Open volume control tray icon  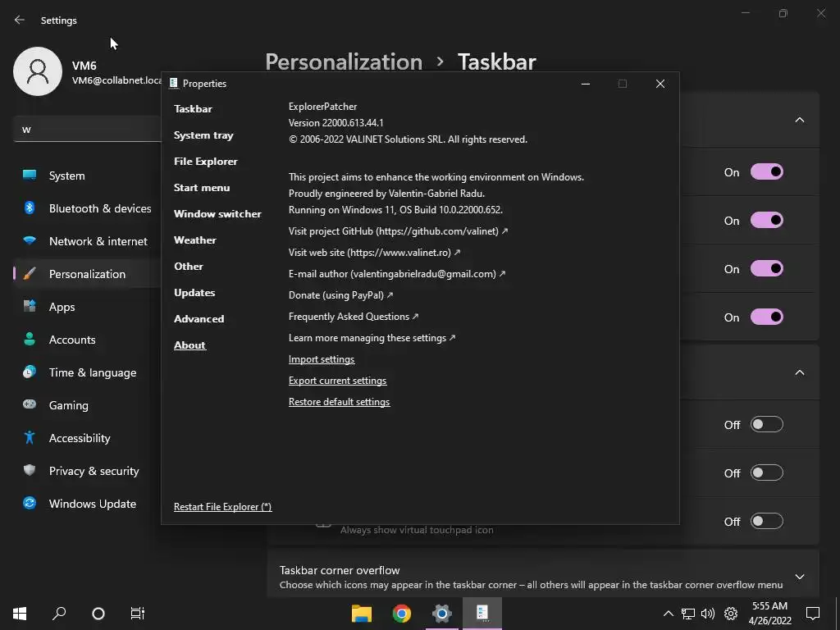(x=708, y=614)
